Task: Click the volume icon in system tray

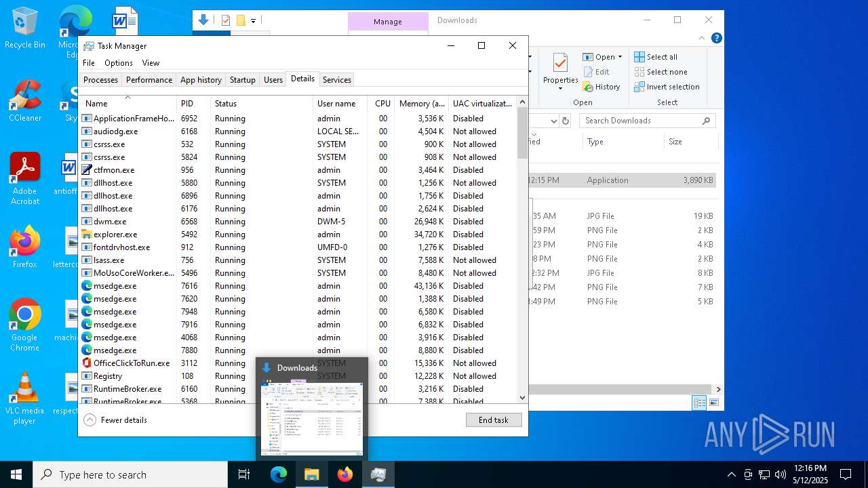Action: pos(781,474)
